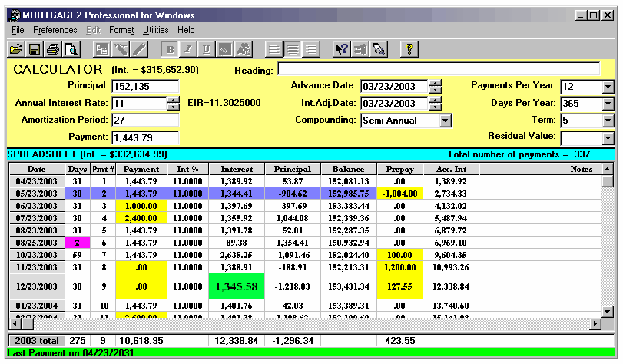Click the Payment column header
The height and width of the screenshot is (364, 623).
[141, 169]
